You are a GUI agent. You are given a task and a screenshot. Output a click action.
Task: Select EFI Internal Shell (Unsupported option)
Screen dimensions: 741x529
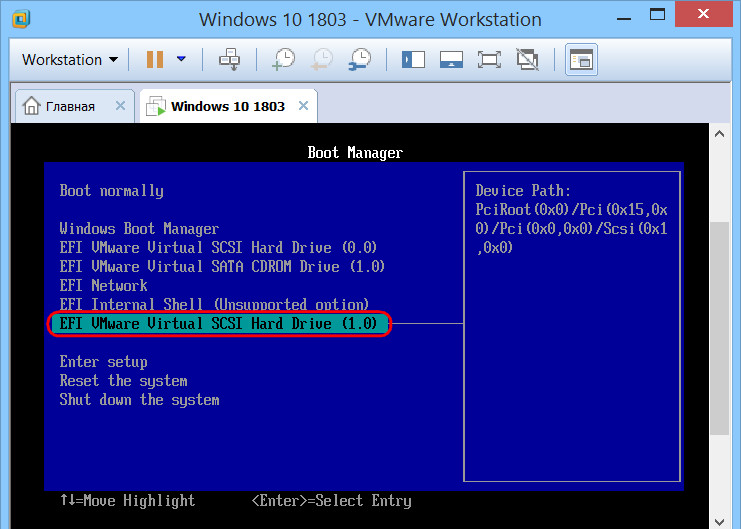tap(214, 304)
